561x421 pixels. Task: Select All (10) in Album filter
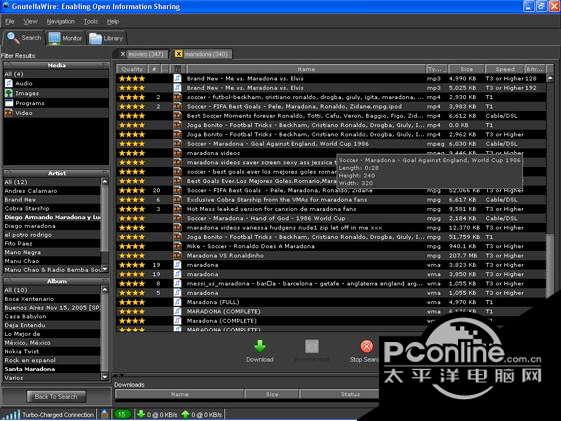pos(52,290)
